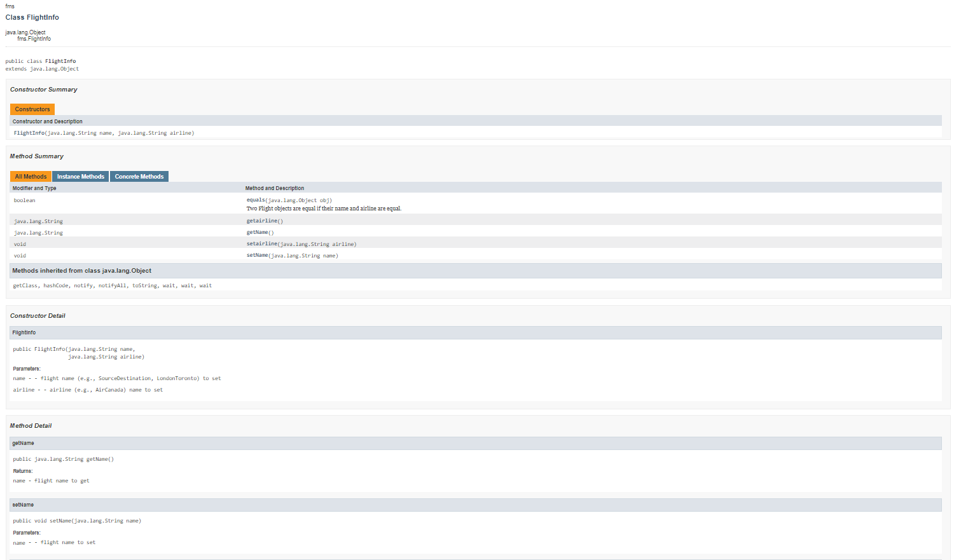Open the setairline method link
Viewport: 954px width, 560px height.
pyautogui.click(x=261, y=243)
